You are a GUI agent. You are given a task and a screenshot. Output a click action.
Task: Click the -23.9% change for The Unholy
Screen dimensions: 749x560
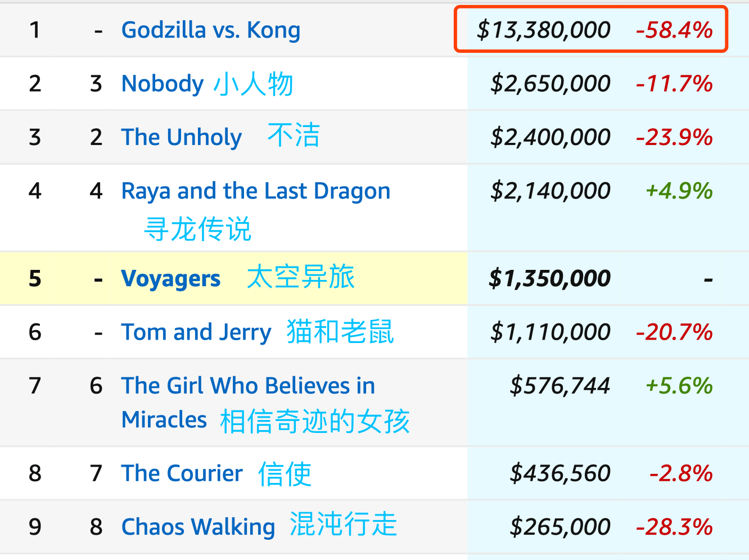pyautogui.click(x=674, y=137)
